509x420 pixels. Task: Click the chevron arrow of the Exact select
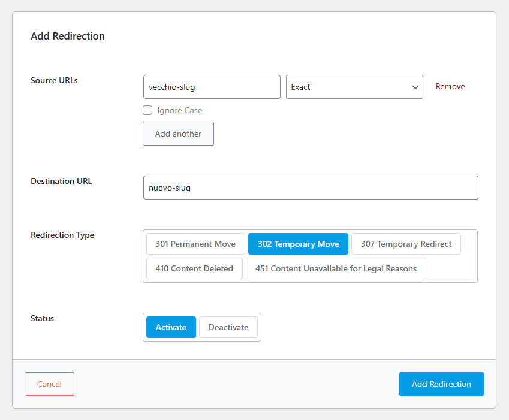[x=415, y=87]
